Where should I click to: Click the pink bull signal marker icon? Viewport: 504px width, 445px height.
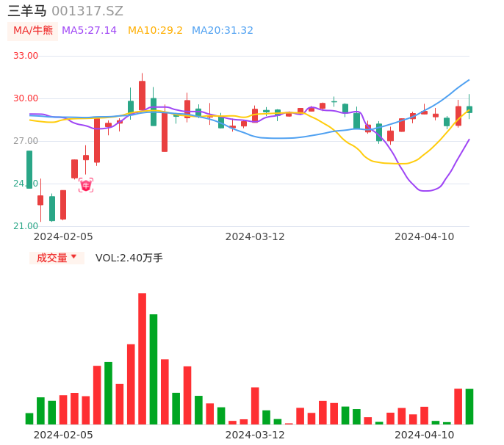coord(86,186)
